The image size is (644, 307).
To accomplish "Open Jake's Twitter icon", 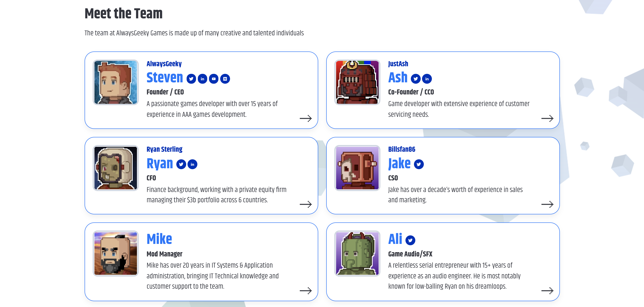I will click(x=419, y=164).
